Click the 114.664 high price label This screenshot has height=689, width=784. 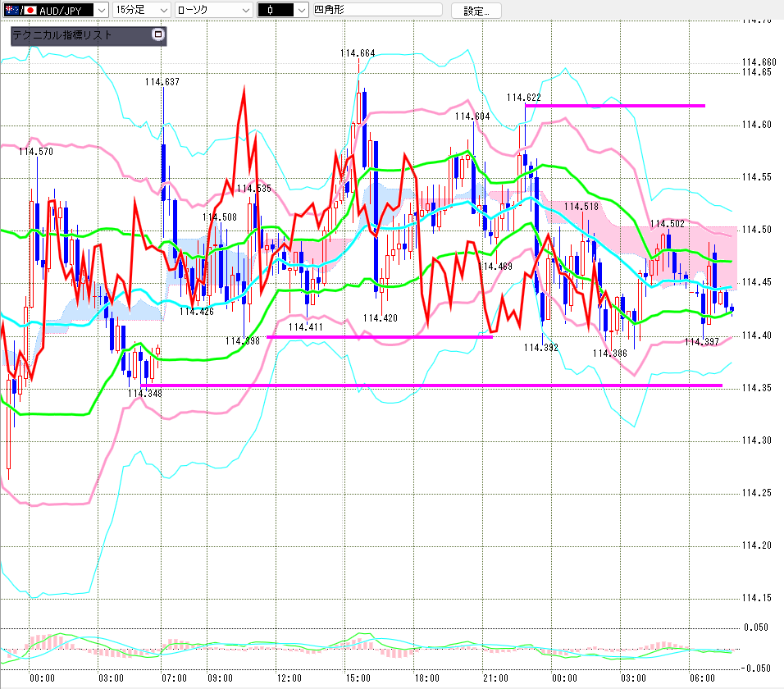point(358,53)
